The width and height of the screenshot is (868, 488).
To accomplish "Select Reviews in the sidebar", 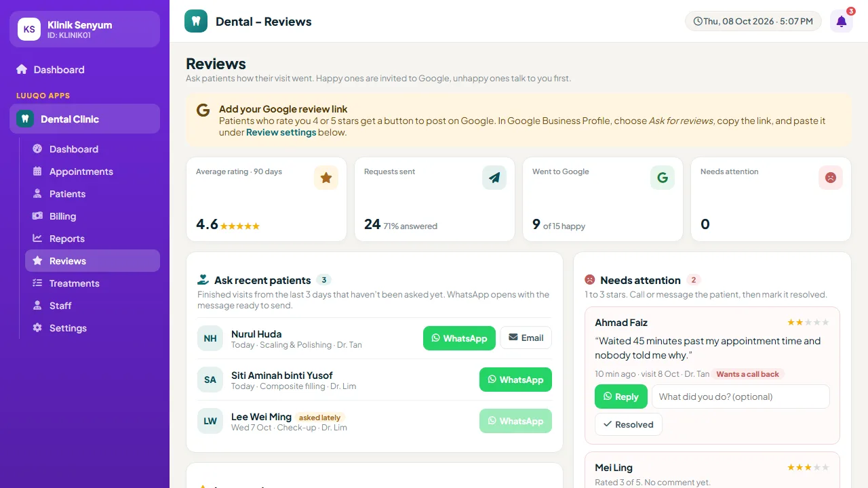I will pyautogui.click(x=92, y=261).
